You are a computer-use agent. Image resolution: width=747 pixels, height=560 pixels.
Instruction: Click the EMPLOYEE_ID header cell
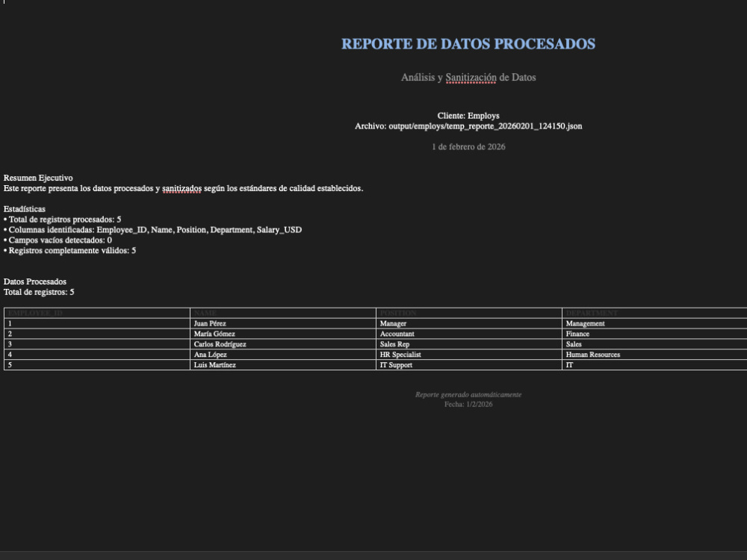tap(97, 313)
